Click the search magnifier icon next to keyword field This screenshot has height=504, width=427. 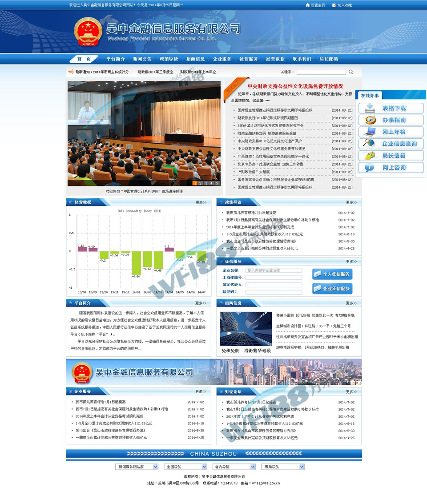pyautogui.click(x=351, y=72)
